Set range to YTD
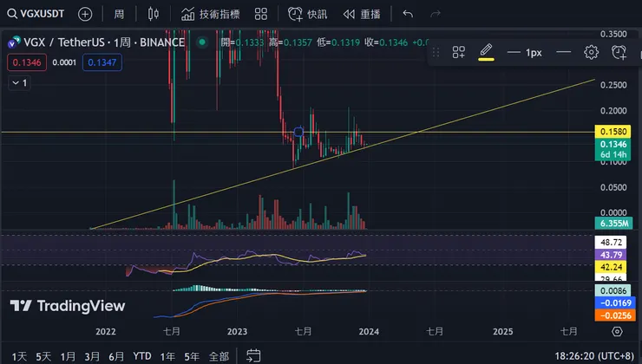This screenshot has width=642, height=364. click(142, 356)
